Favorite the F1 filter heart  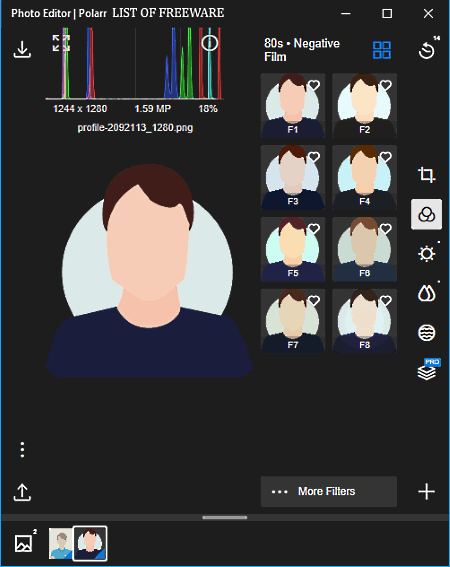pyautogui.click(x=314, y=85)
